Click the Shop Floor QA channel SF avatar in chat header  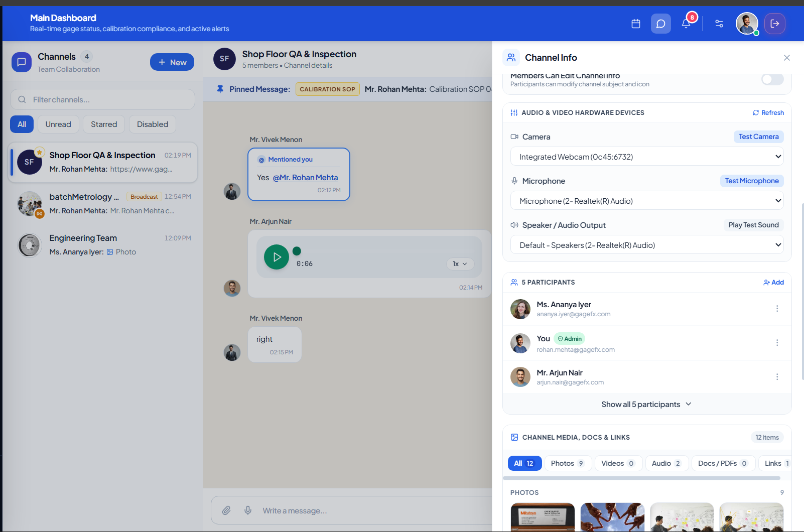(x=224, y=59)
